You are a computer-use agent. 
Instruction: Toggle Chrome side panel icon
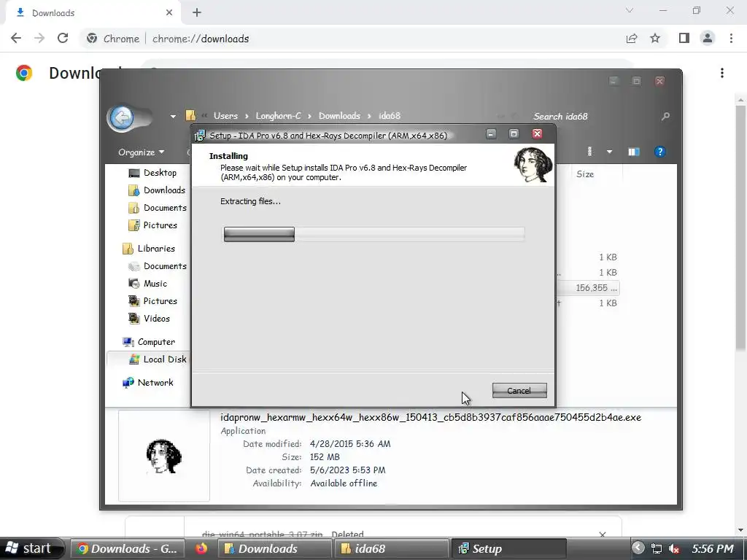click(684, 38)
